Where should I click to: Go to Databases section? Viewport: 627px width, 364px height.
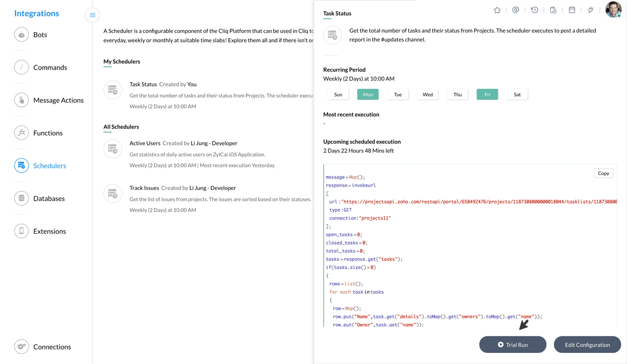coord(49,199)
